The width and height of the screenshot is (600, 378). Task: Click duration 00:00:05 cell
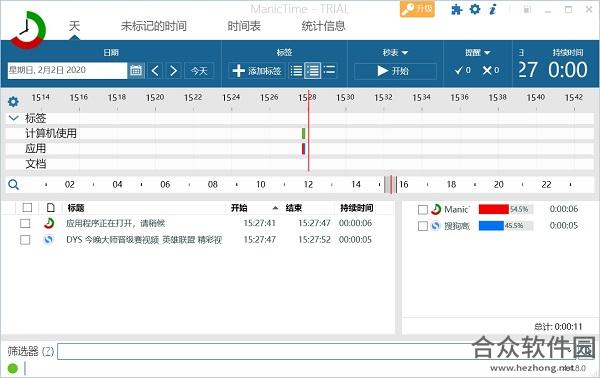coord(355,240)
